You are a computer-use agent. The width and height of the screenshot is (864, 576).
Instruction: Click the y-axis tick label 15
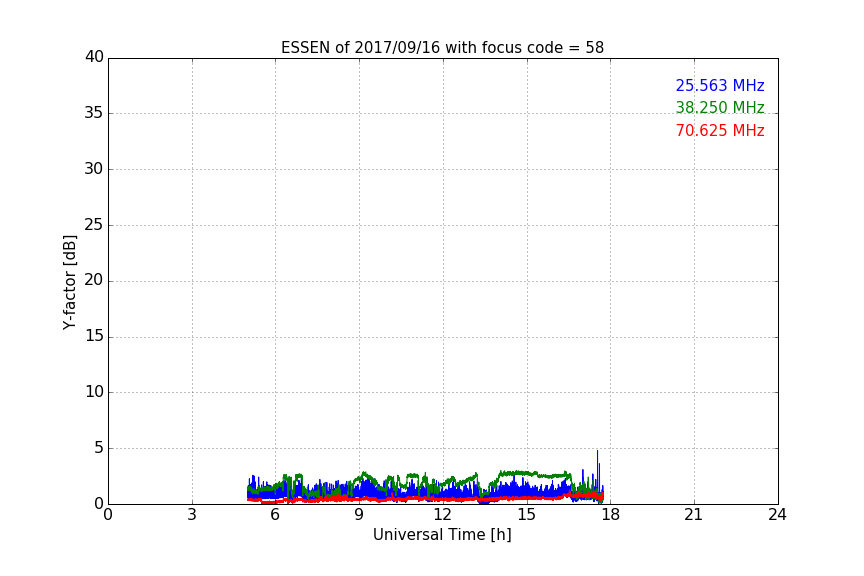tap(94, 336)
